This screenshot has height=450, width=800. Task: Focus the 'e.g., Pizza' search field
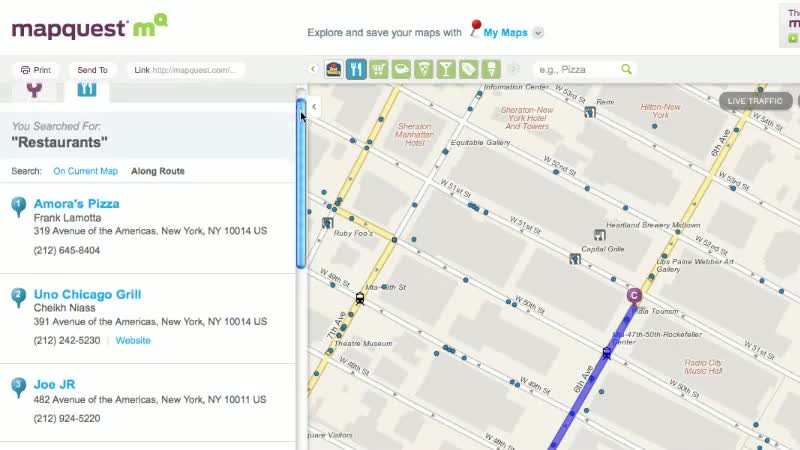click(x=577, y=69)
